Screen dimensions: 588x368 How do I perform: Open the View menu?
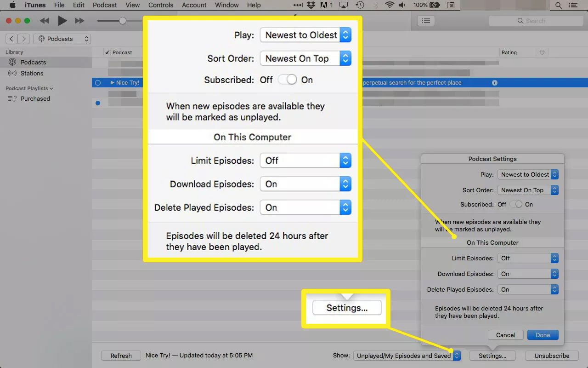coord(133,5)
